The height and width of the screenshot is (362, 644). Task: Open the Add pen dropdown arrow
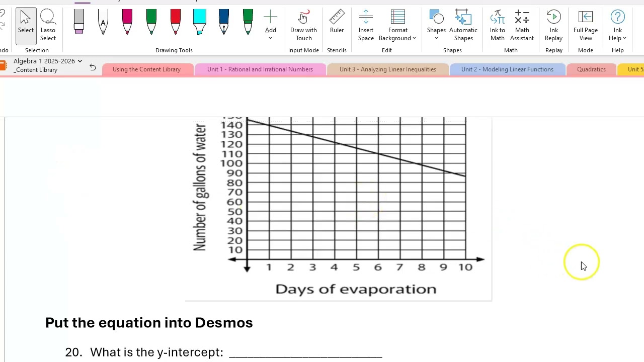pos(270,38)
